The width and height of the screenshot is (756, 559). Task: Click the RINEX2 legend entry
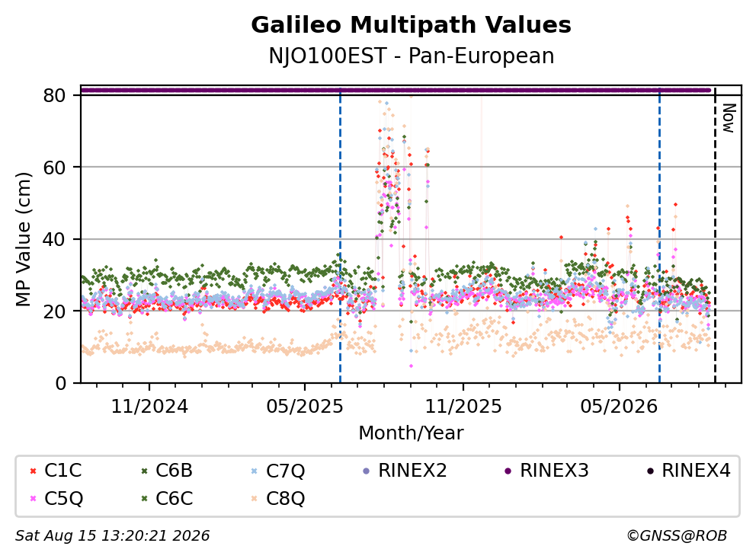coord(404,471)
